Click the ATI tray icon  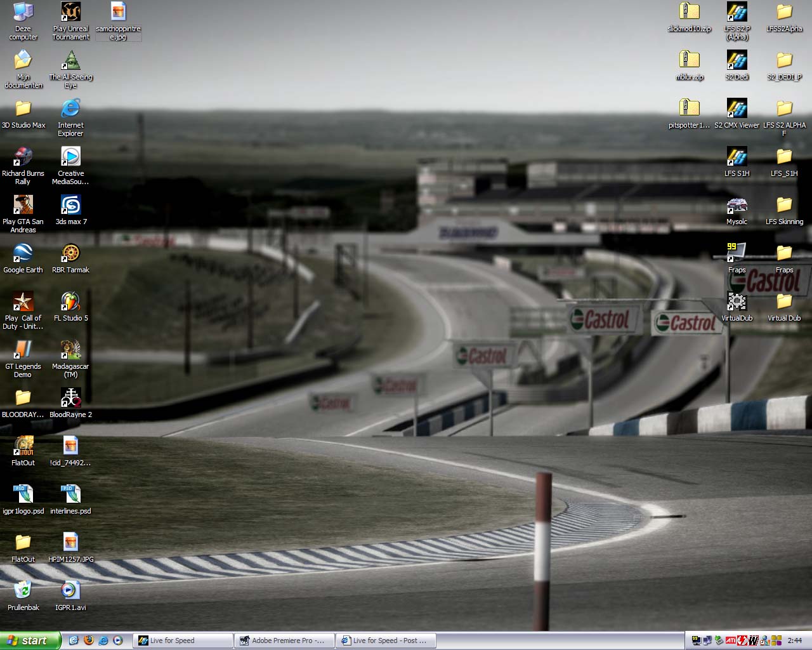[x=731, y=640]
